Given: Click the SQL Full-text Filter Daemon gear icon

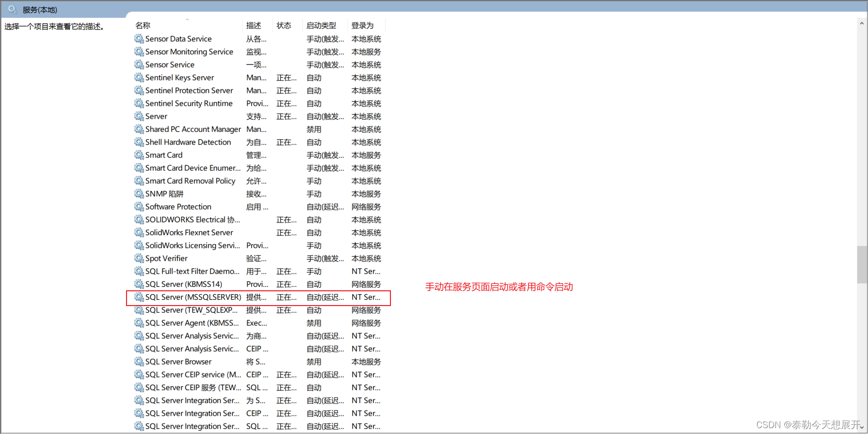Looking at the screenshot, I should [139, 271].
